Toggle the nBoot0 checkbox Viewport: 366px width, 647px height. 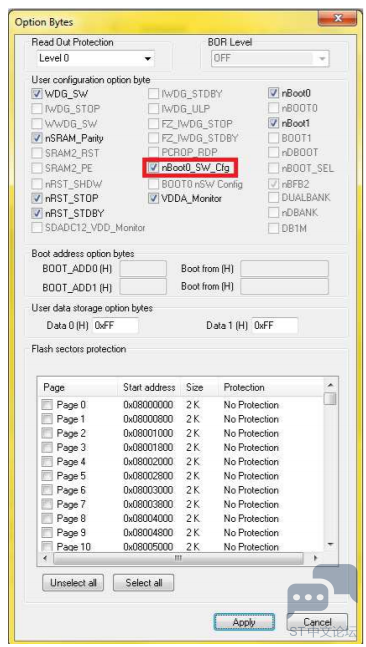[x=273, y=93]
